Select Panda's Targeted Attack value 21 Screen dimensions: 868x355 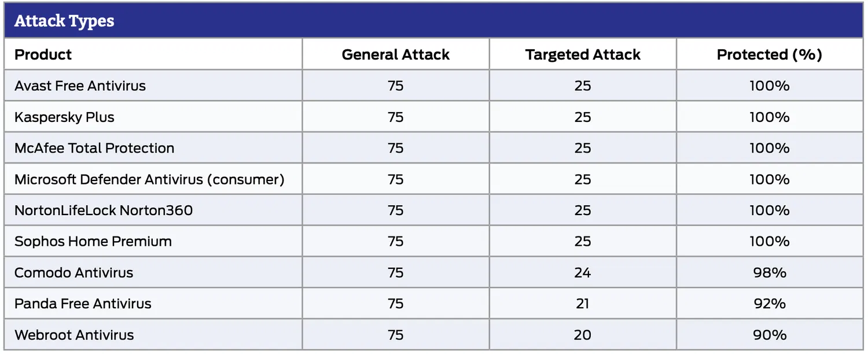point(583,304)
